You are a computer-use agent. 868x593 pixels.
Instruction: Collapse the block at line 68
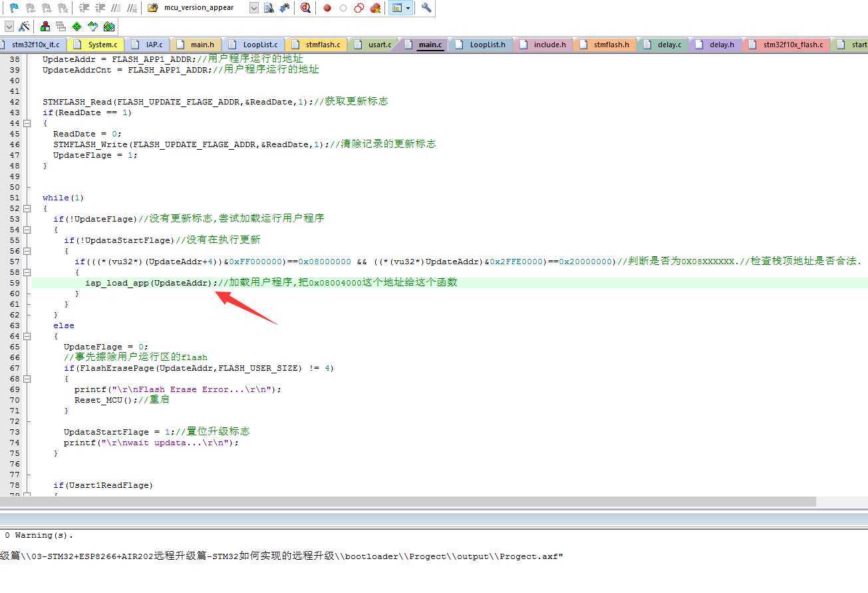point(27,379)
